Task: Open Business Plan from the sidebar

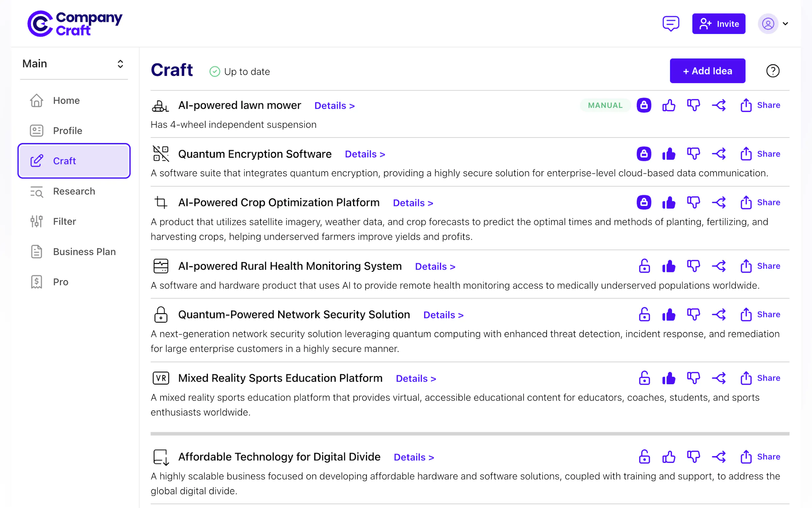Action: point(84,252)
